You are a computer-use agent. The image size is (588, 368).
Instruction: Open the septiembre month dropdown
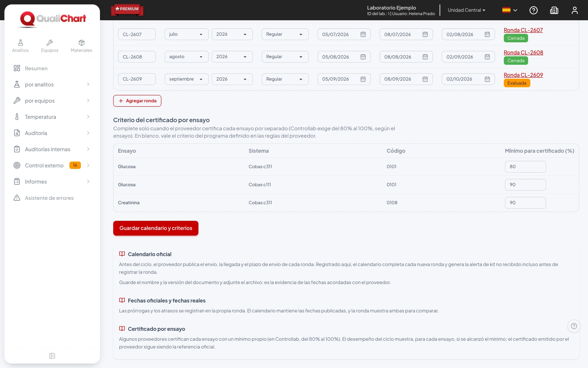pos(187,79)
